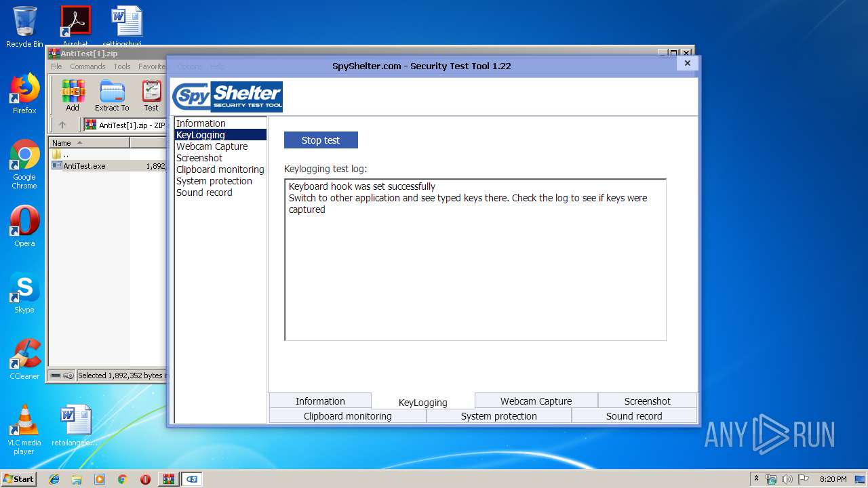Open Windows Media Player from the taskbar
This screenshot has width=868, height=488.
(100, 479)
